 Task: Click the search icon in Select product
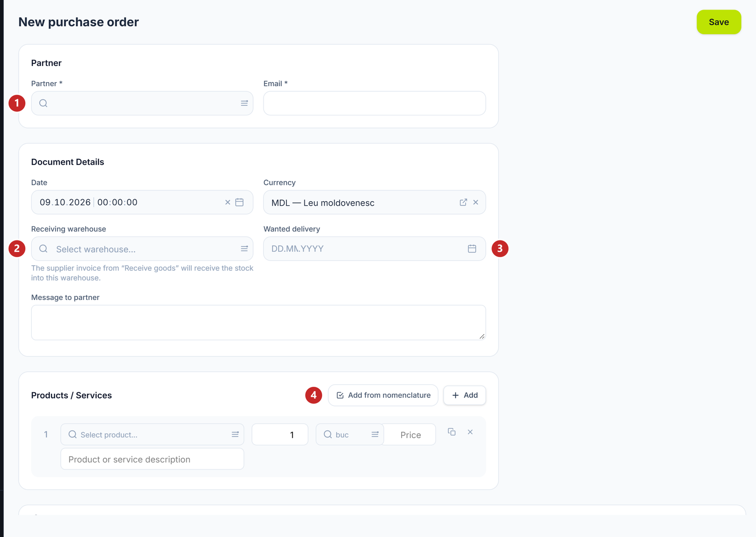pos(73,434)
